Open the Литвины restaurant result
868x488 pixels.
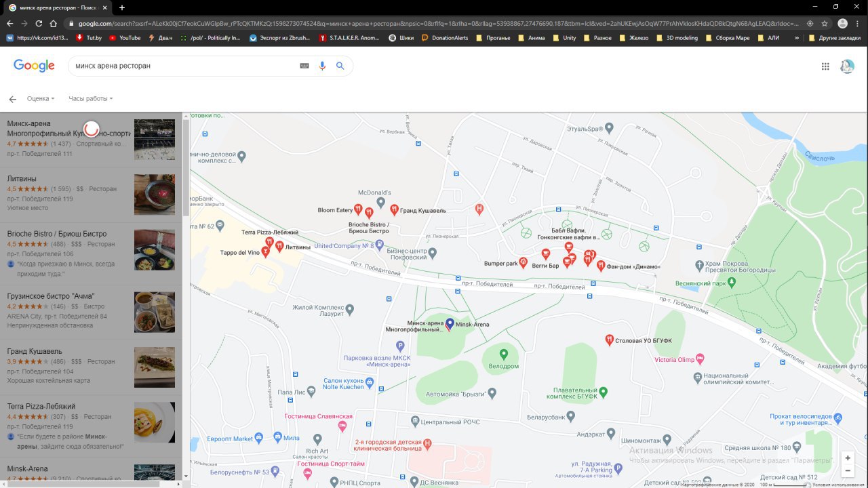[91, 195]
